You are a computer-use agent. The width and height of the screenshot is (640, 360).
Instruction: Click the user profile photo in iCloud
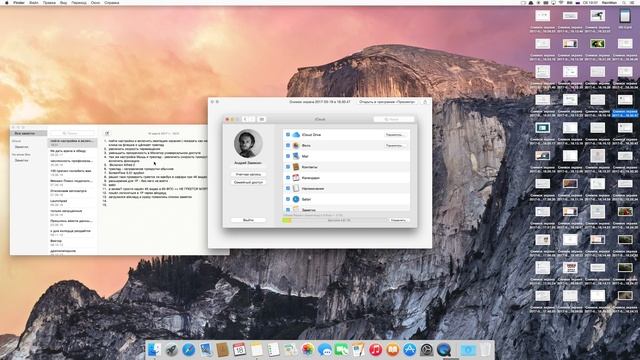[248, 144]
